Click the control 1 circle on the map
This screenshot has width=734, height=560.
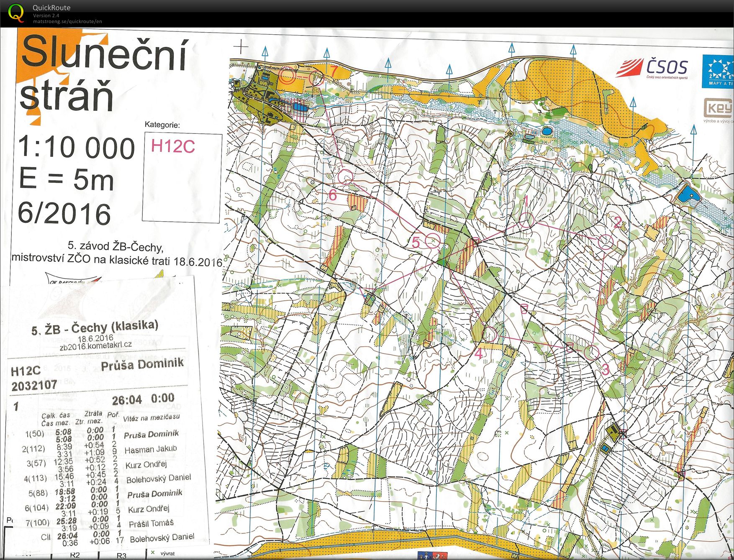tap(527, 220)
